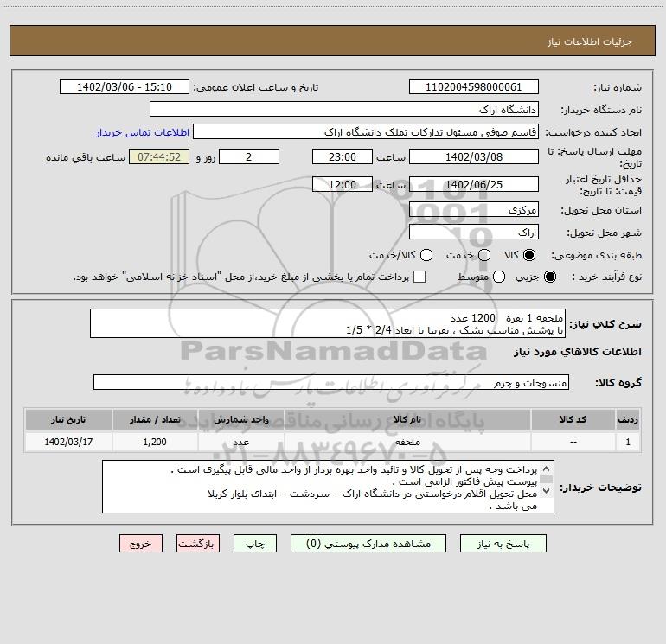Select the کالا/خدمت radio option
Screen dimensions: 666x644
[x=426, y=255]
